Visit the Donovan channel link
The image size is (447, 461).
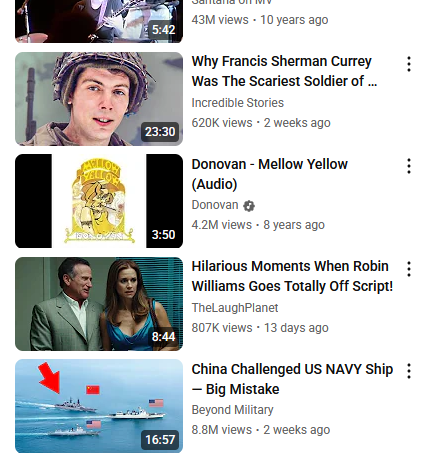215,205
